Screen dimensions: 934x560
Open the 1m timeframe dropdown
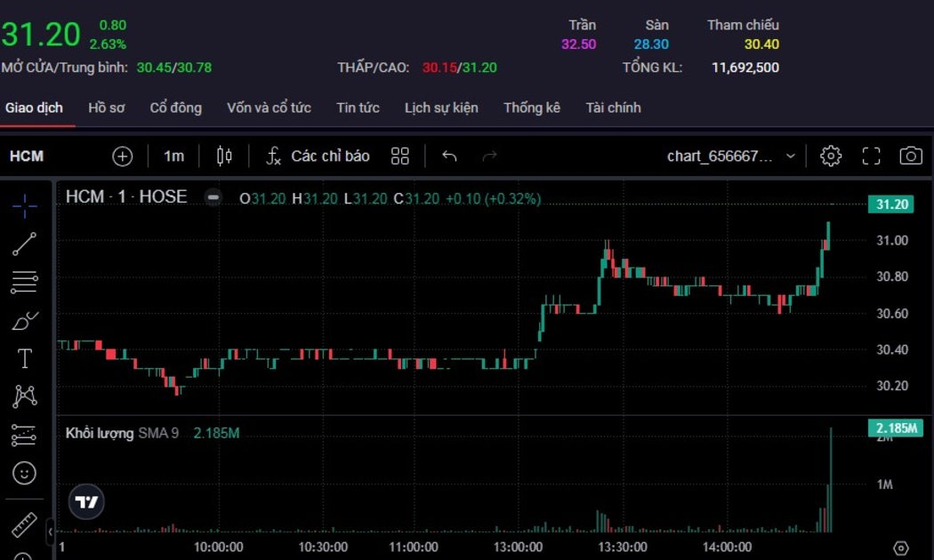click(x=173, y=156)
